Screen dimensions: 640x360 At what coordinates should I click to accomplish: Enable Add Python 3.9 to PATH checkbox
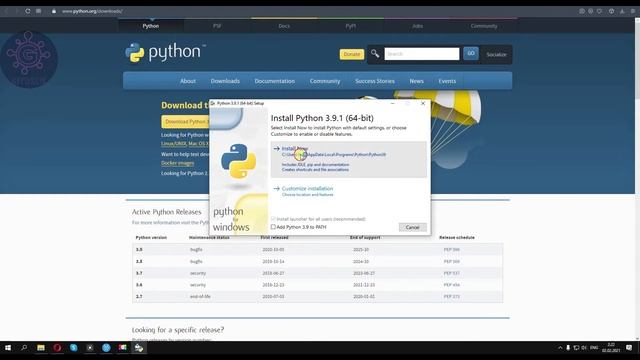coord(273,227)
